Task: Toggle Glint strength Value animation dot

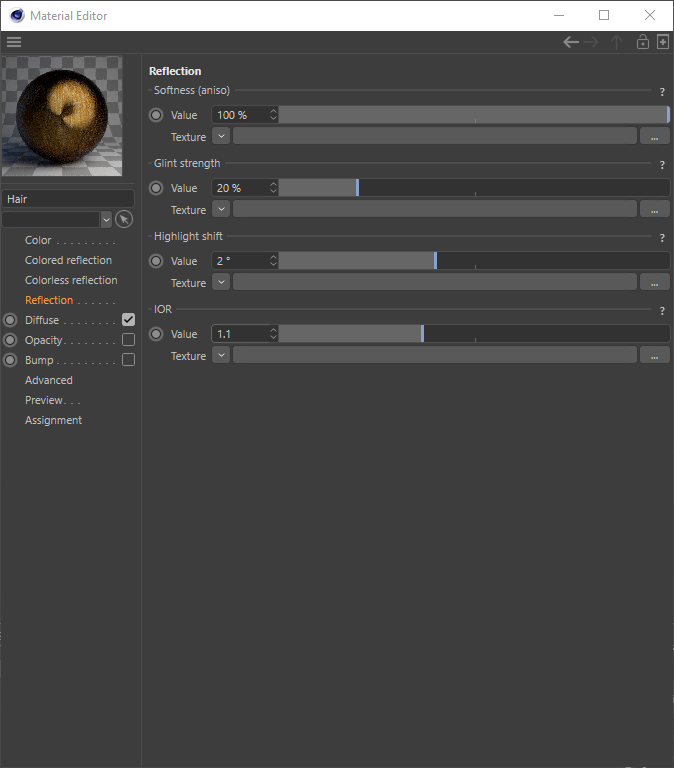Action: click(x=156, y=188)
